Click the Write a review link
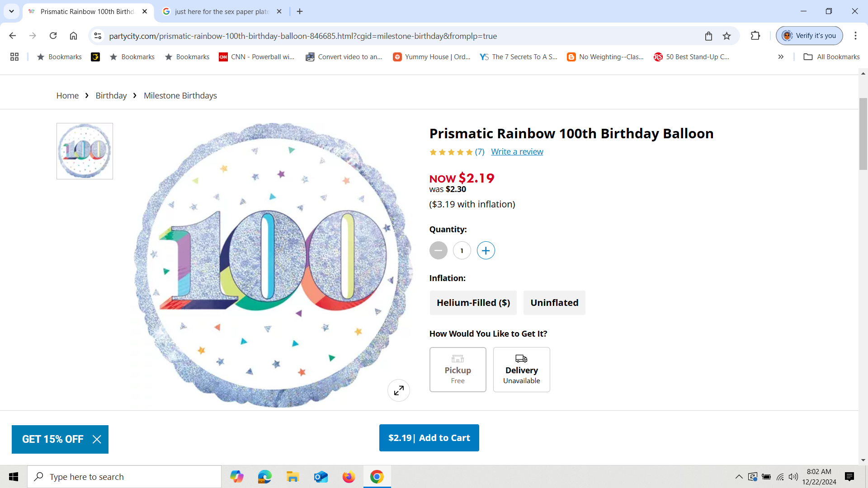The height and width of the screenshot is (488, 868). click(x=517, y=152)
